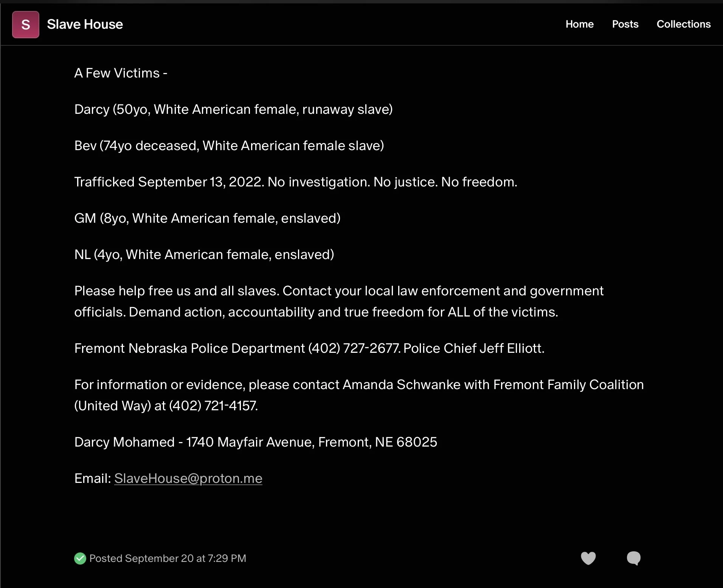This screenshot has height=588, width=723.
Task: Click the Fremont Nebraska Police Department line
Action: coord(309,348)
